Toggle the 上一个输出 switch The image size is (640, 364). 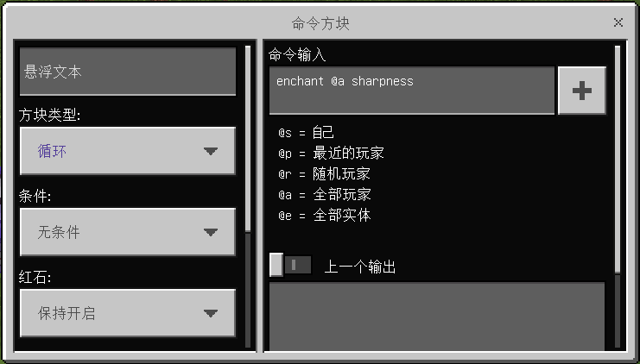coord(290,265)
